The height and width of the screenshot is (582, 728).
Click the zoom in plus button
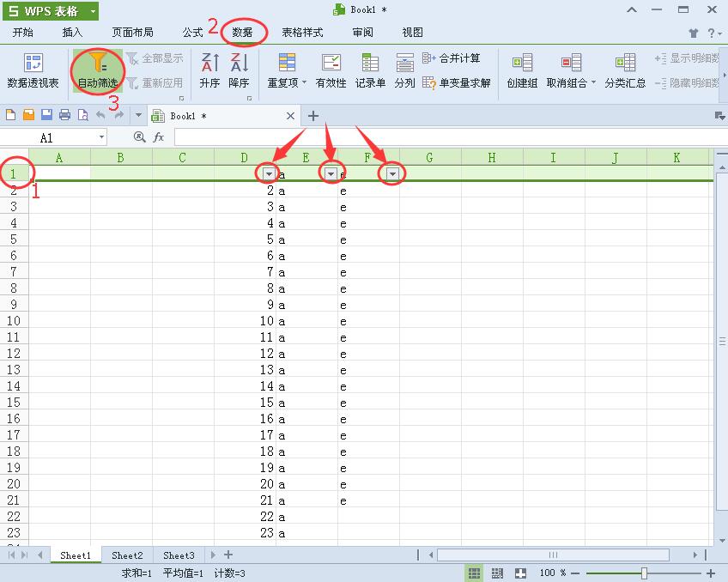[x=710, y=573]
